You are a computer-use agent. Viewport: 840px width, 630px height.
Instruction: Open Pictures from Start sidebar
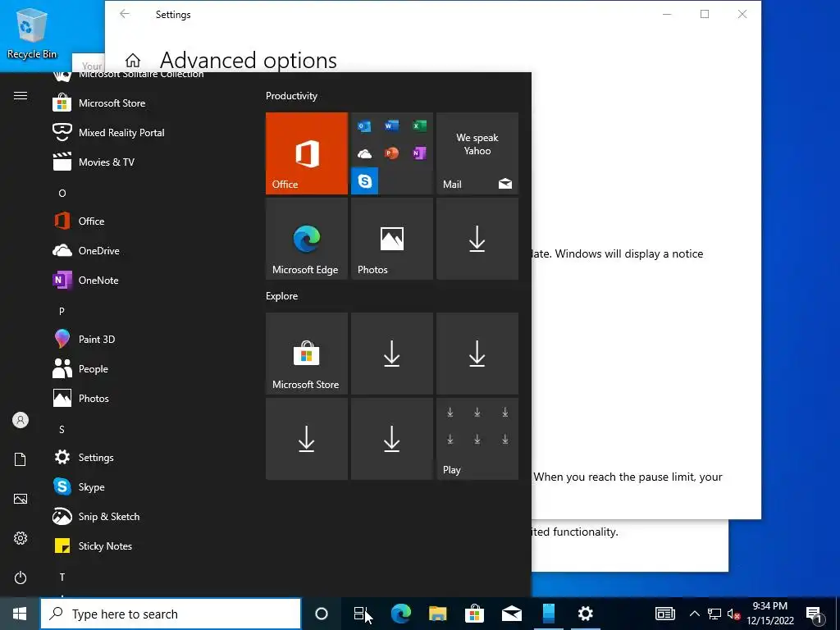click(x=21, y=499)
